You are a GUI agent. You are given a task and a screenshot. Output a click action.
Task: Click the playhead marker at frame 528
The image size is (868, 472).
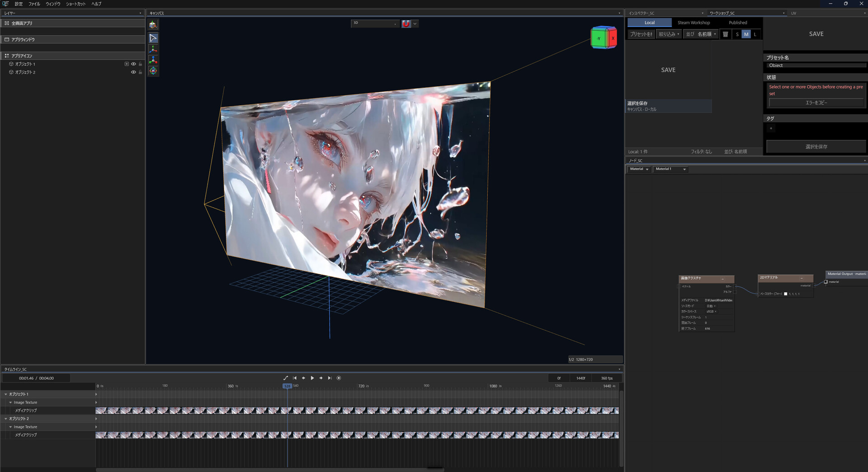pyautogui.click(x=287, y=386)
